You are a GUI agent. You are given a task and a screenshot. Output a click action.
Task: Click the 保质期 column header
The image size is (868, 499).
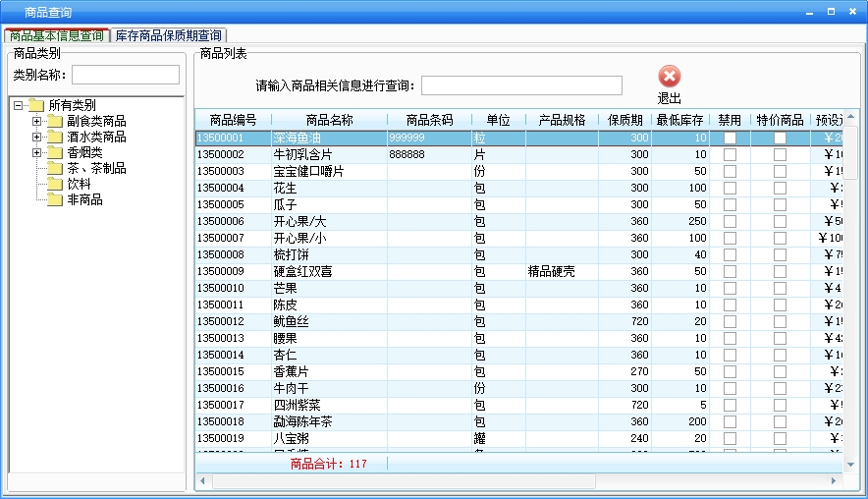click(624, 120)
